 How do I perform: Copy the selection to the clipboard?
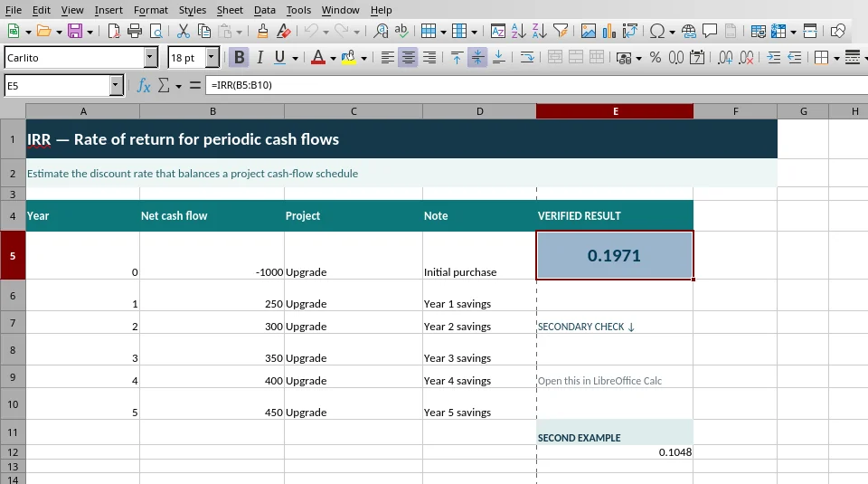click(x=203, y=31)
